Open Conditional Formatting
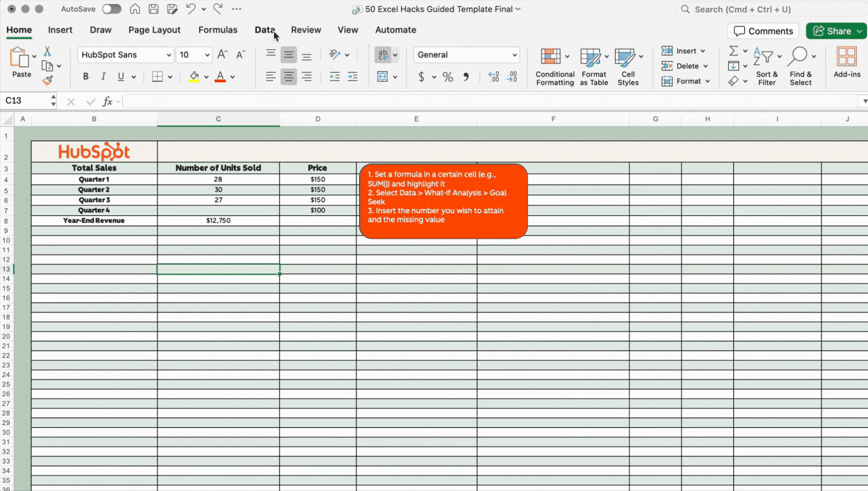 tap(554, 67)
